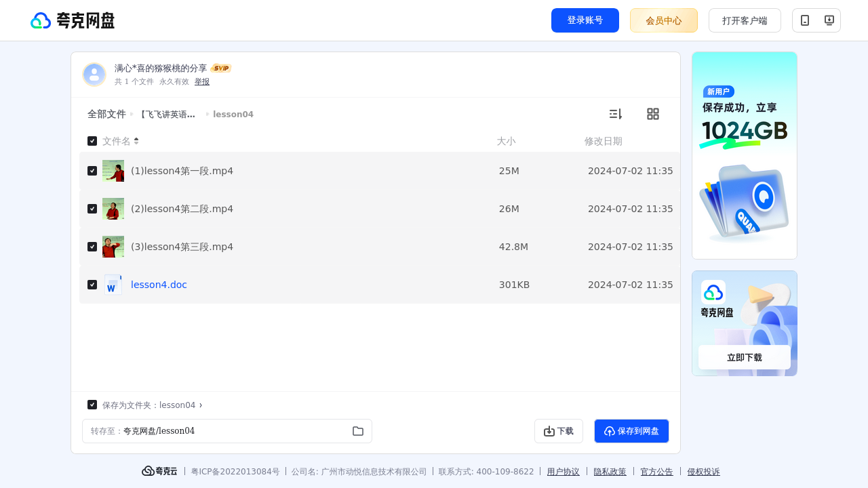Click the 举报 report link
This screenshot has width=868, height=488.
click(x=202, y=81)
